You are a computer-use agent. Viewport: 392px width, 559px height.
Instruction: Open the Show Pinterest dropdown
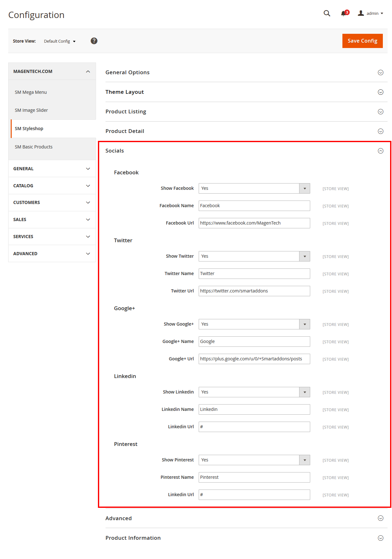point(254,460)
